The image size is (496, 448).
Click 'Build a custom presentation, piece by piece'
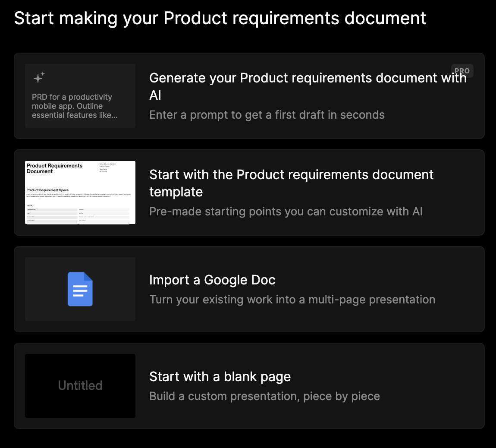264,396
